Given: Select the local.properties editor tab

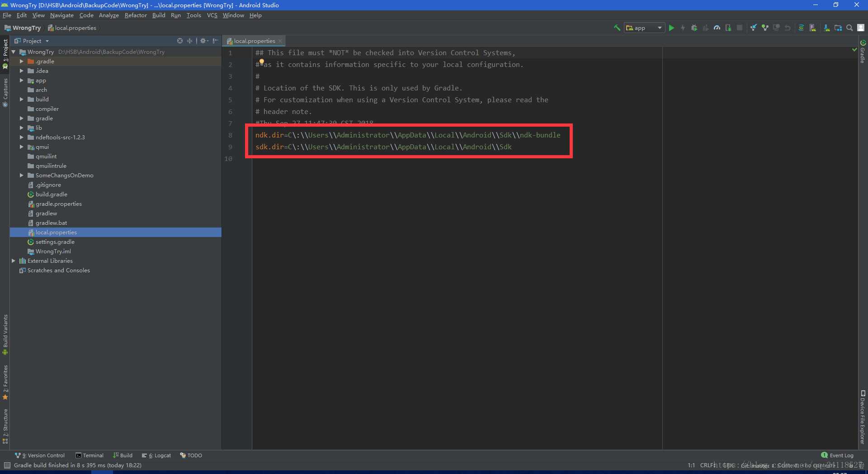Looking at the screenshot, I should coord(255,41).
